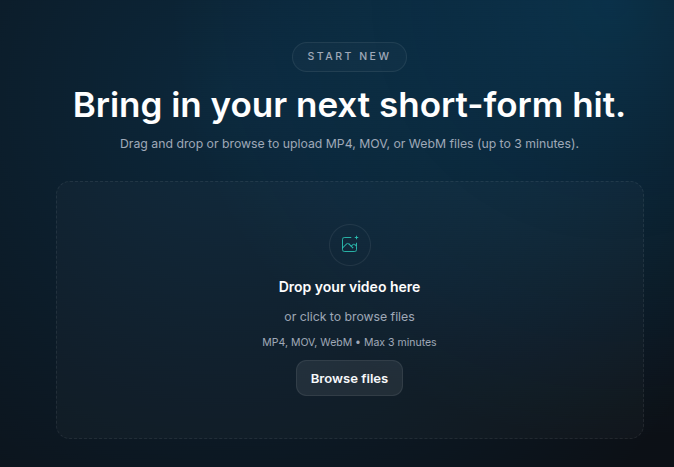Image resolution: width=674 pixels, height=467 pixels.
Task: Click the image upload icon in the drop zone
Action: pos(349,245)
